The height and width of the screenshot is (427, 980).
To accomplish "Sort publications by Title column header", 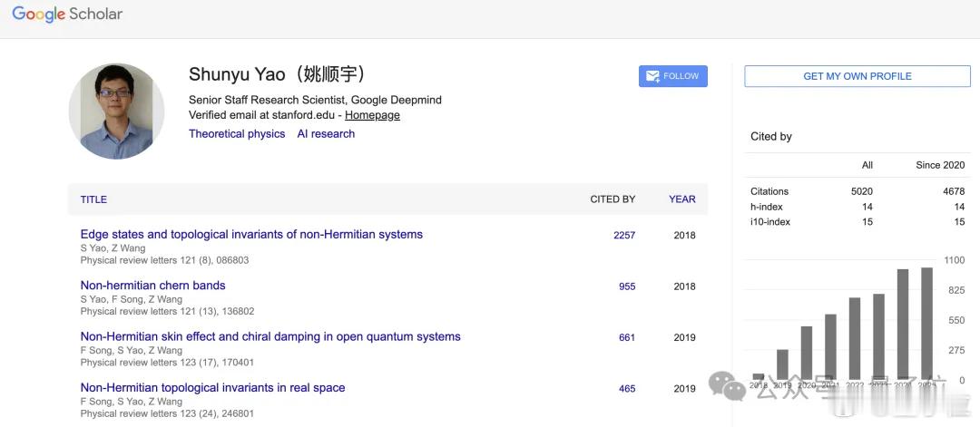I will coord(93,199).
